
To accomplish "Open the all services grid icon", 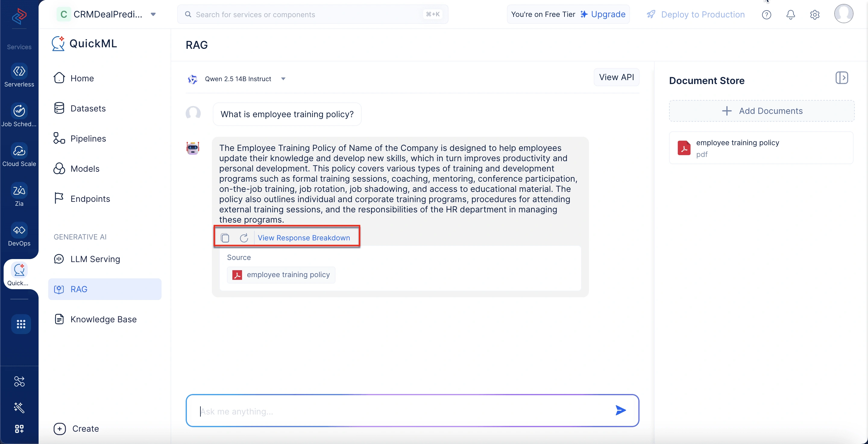I will 21,324.
